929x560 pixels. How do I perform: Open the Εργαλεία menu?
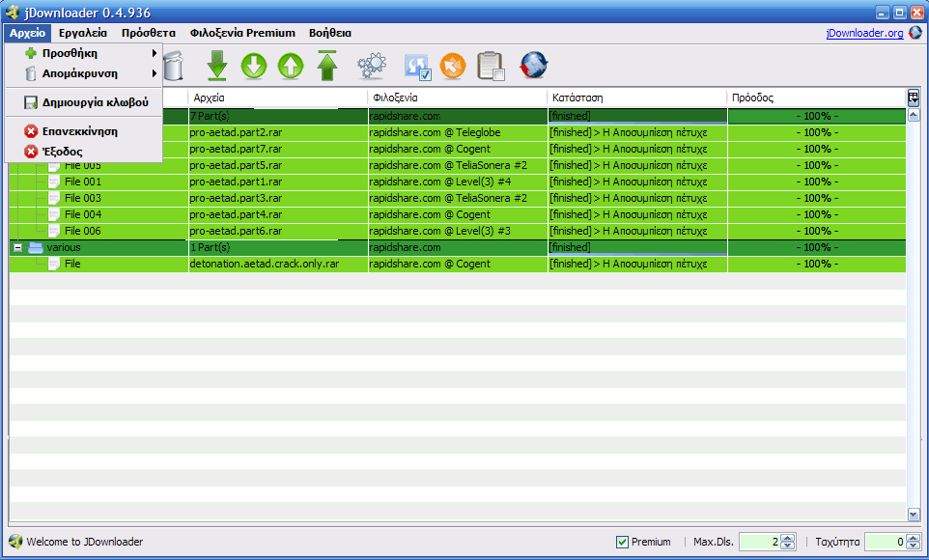coord(83,33)
